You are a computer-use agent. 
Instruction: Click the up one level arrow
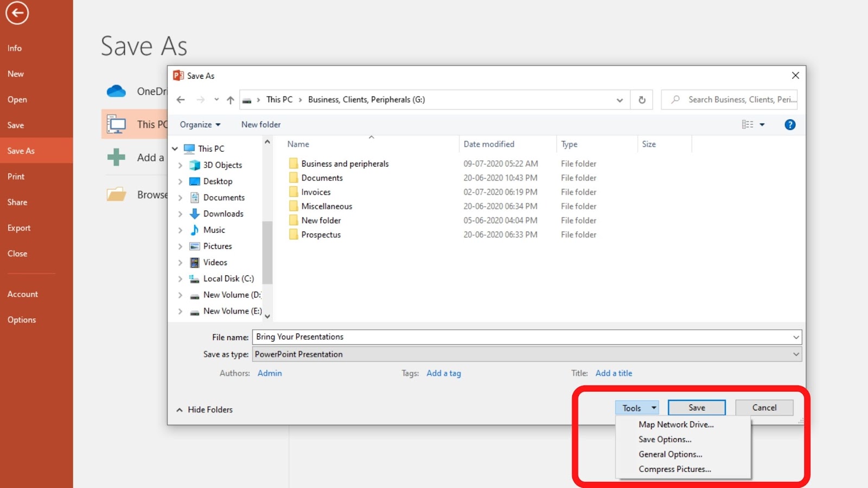coord(229,100)
